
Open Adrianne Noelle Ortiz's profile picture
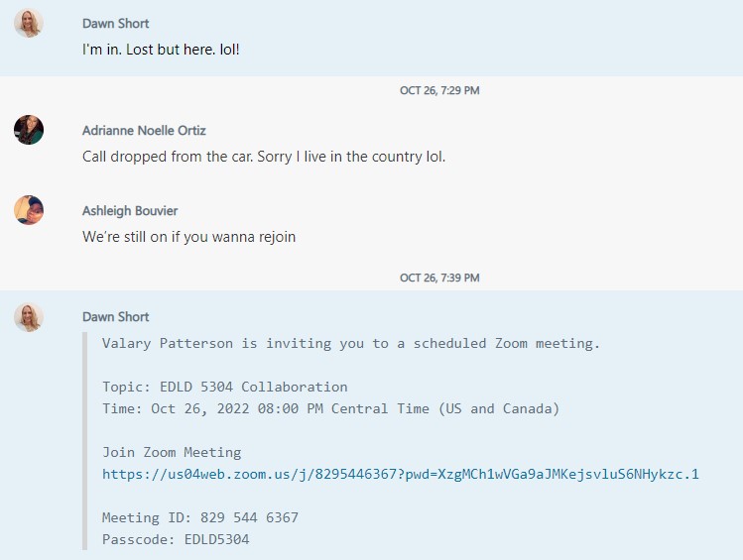click(x=29, y=130)
